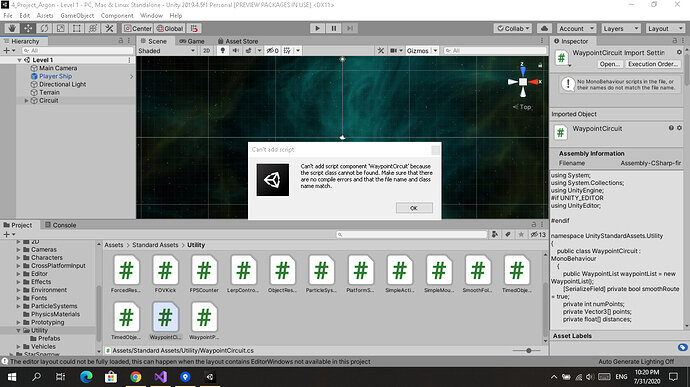Screen dimensions: 690x387
Task: Click the grid snapping icon in toolbar
Action: (194, 28)
